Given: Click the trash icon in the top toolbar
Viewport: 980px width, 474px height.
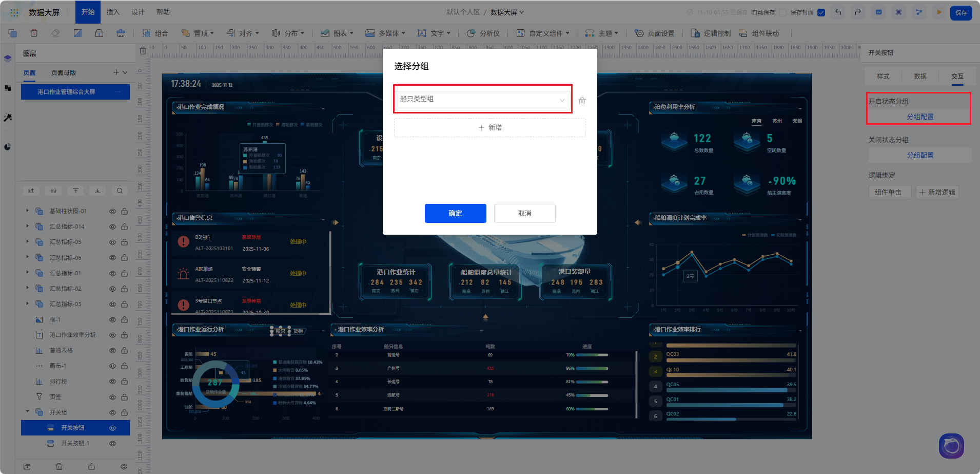Looking at the screenshot, I should coord(34,33).
